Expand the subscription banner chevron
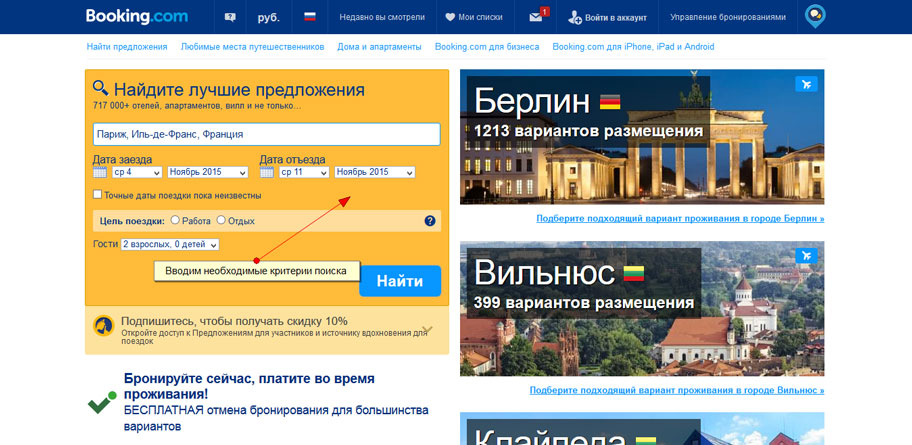Image resolution: width=912 pixels, height=445 pixels. (428, 330)
